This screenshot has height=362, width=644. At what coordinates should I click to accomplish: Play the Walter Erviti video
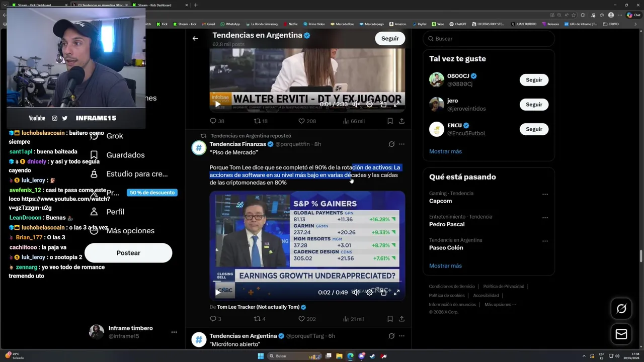tap(217, 104)
